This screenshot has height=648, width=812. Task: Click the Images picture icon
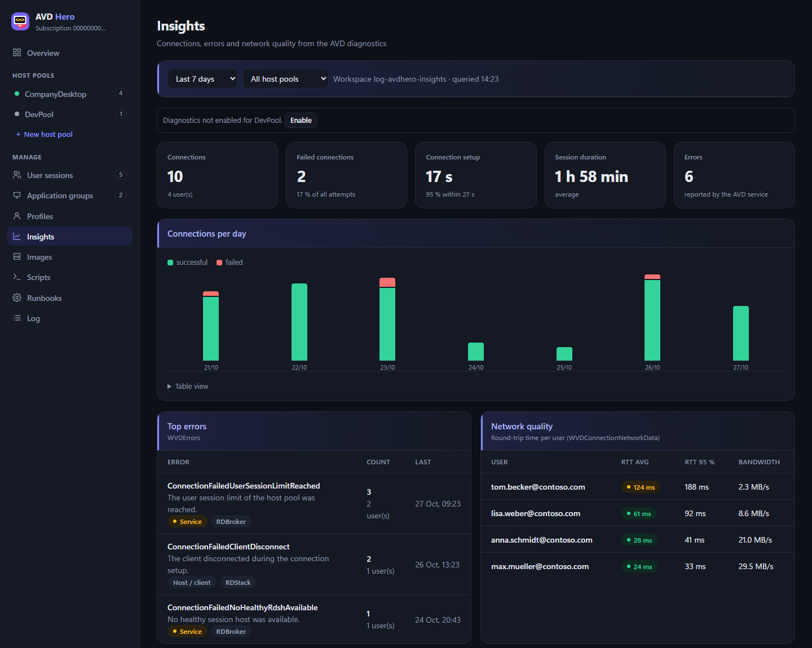coord(17,256)
